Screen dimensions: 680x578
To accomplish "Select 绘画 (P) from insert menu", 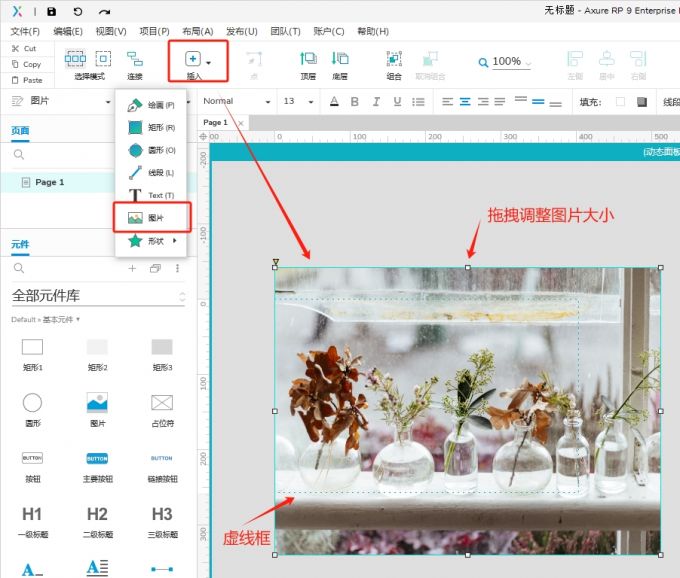I will pyautogui.click(x=151, y=105).
